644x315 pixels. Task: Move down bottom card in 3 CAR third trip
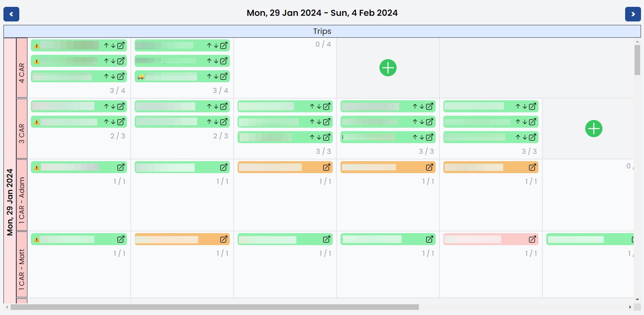point(319,137)
